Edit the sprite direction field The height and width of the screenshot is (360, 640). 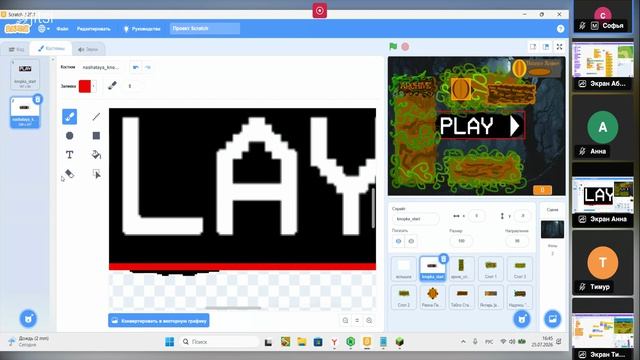[517, 241]
